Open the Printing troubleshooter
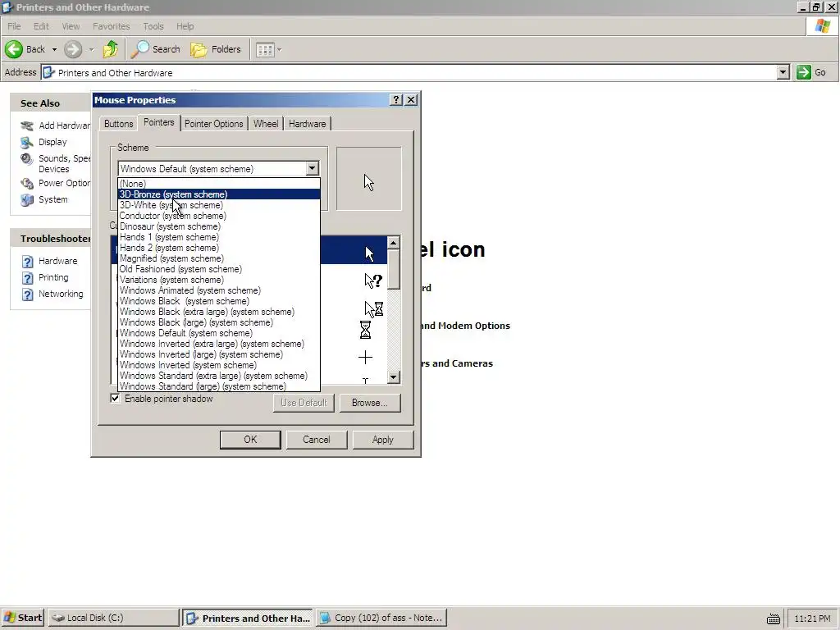This screenshot has width=840, height=630. pyautogui.click(x=53, y=277)
